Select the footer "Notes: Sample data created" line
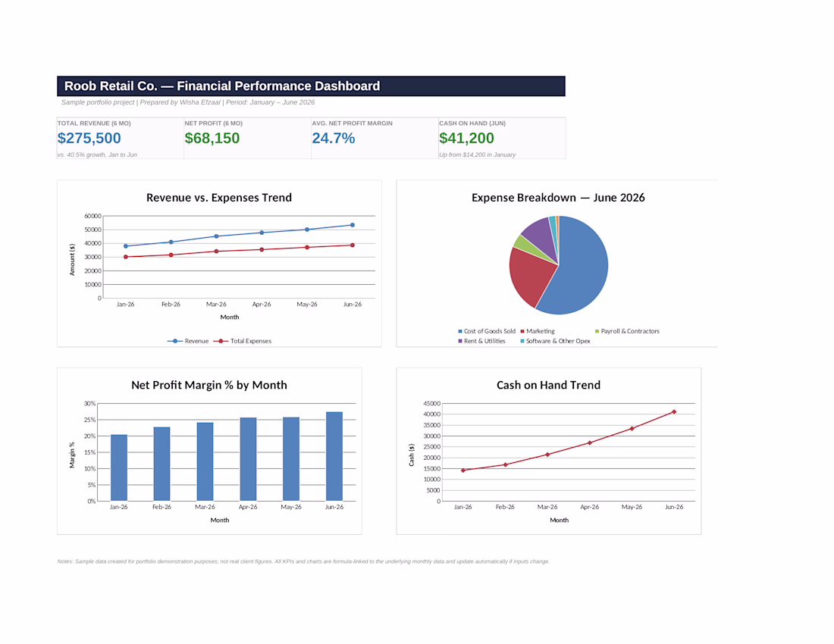834x644 pixels. click(303, 561)
